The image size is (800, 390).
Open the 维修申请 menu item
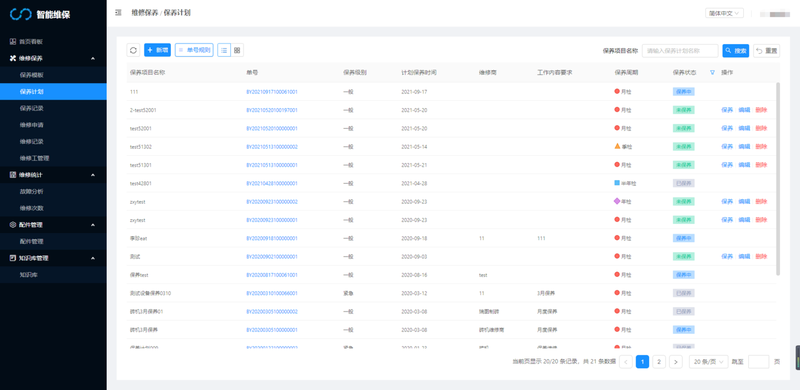point(53,125)
